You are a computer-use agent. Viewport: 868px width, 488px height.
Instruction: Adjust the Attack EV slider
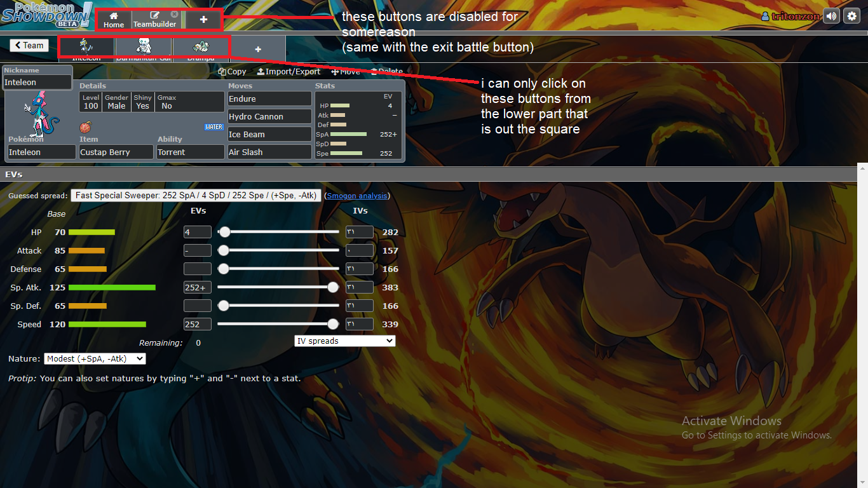click(278, 251)
